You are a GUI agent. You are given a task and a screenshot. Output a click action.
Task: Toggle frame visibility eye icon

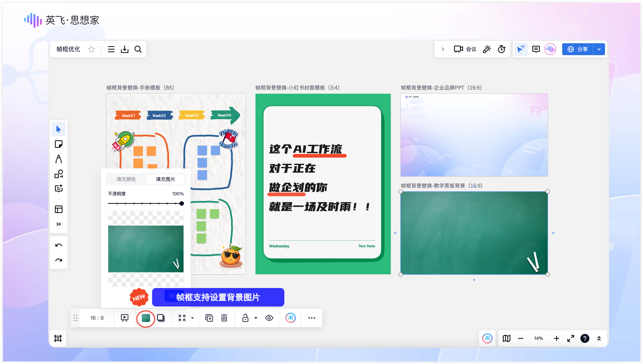(269, 318)
